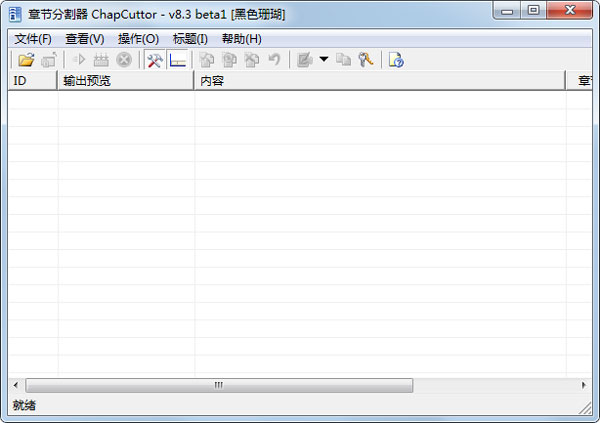Viewport: 600px width, 423px height.
Task: Sort by the ID column header
Action: coord(33,81)
